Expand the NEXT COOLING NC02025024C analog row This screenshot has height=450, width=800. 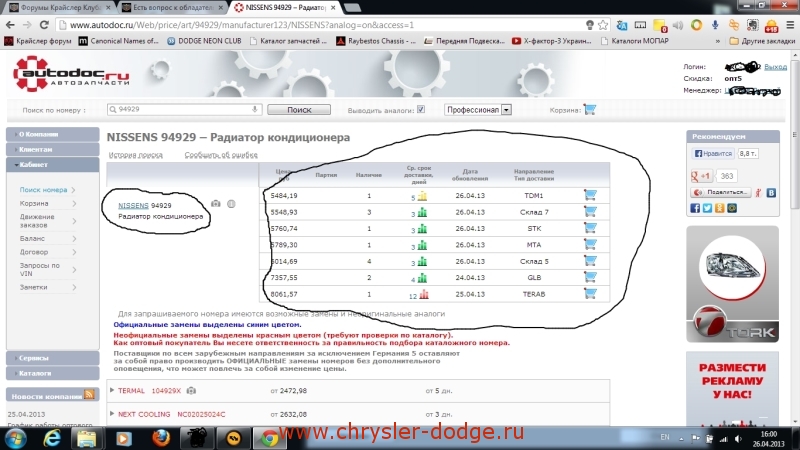[112, 414]
